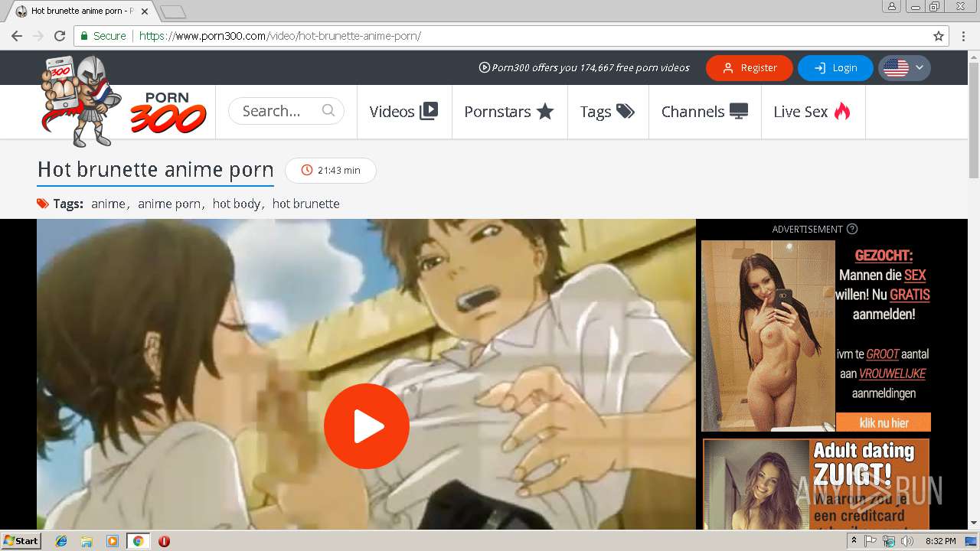The width and height of the screenshot is (980, 551).
Task: Reload the page using the refresh icon
Action: (x=60, y=36)
